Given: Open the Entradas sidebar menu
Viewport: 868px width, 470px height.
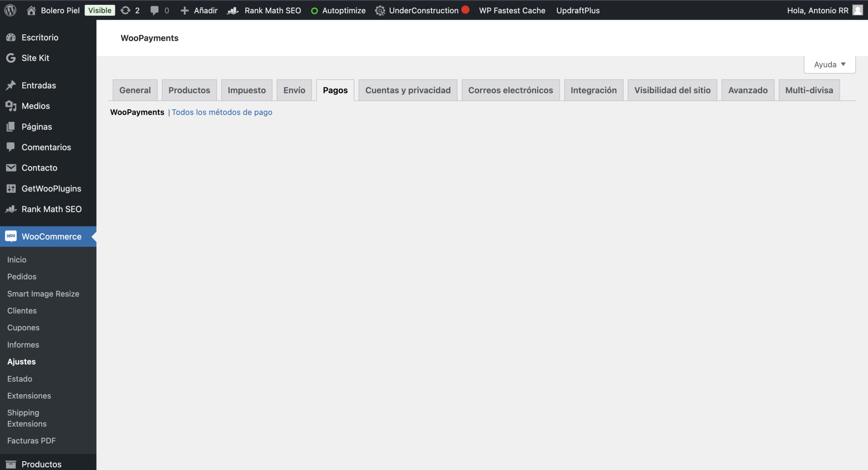Looking at the screenshot, I should (48, 85).
